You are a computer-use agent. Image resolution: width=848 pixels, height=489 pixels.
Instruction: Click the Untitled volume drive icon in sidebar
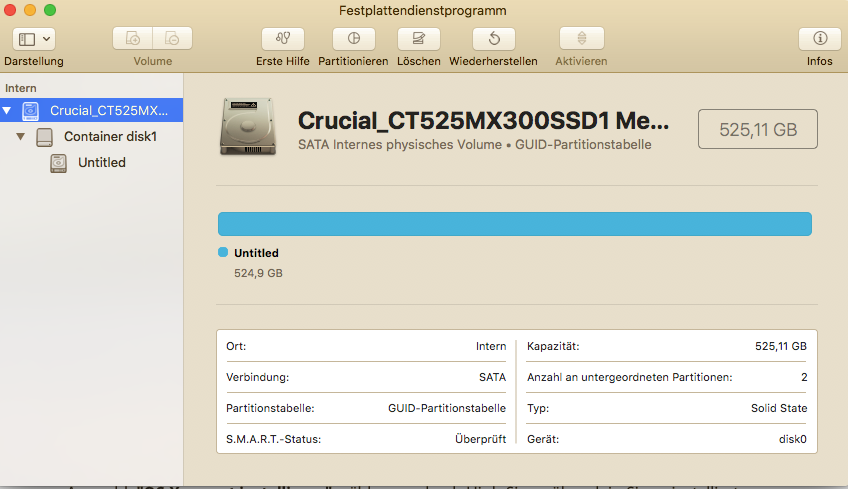[58, 163]
